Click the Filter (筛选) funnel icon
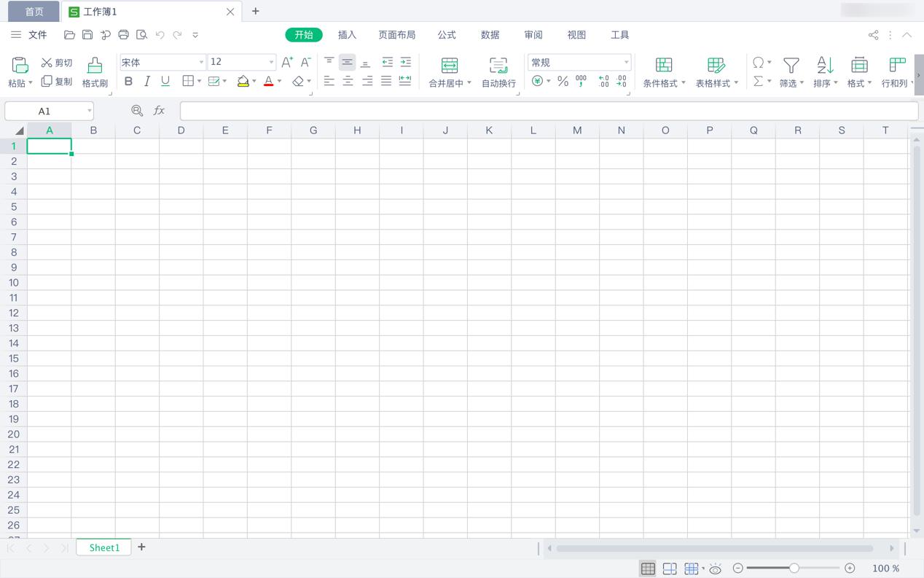Screen dimensions: 924x578 pos(791,66)
